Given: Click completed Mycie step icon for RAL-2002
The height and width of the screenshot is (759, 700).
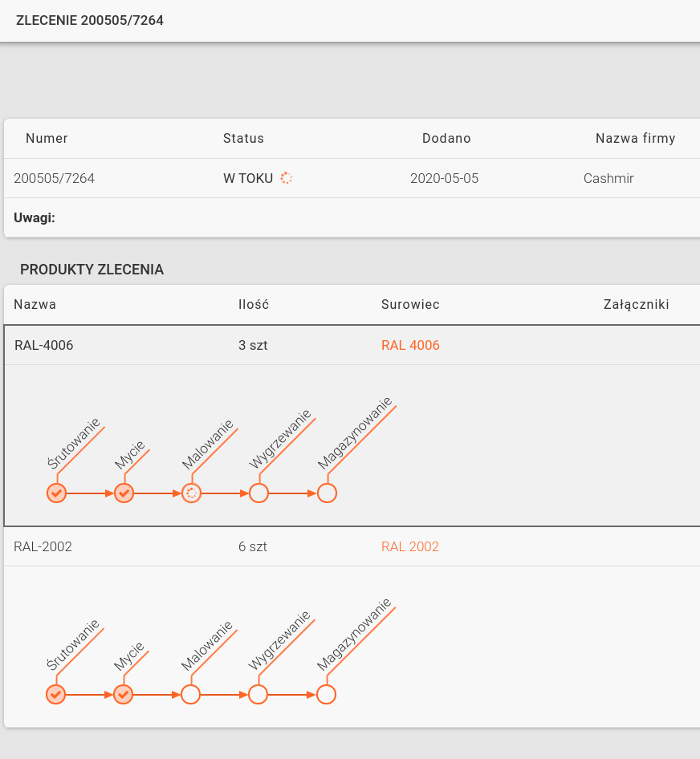Looking at the screenshot, I should point(123,694).
